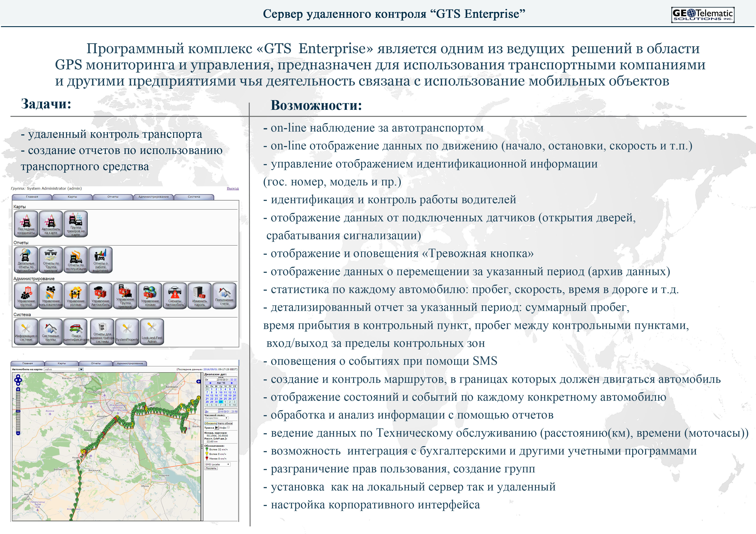Viewport: 756px width, 534px height.
Task: Open Поиск идентификаторов icon
Action: (76, 332)
